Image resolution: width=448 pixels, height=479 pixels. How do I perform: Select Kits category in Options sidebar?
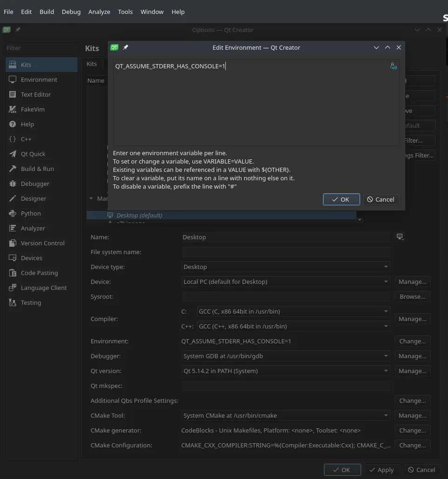[41, 65]
